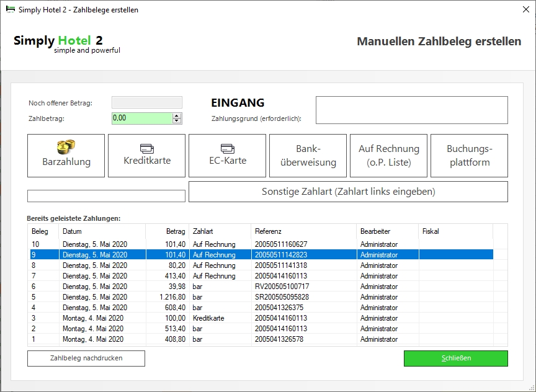Image resolution: width=536 pixels, height=392 pixels.
Task: Increase Zahlbetrag with the up arrow
Action: [x=177, y=116]
